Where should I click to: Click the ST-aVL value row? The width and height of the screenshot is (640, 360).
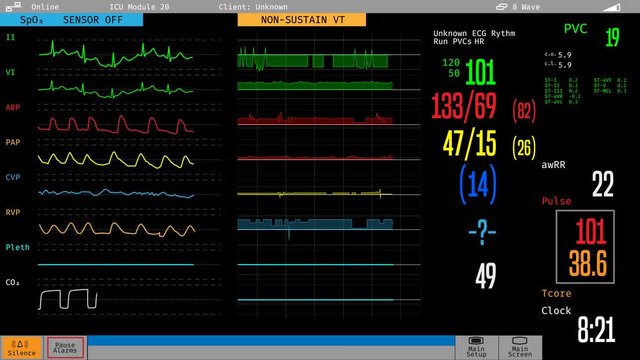point(561,102)
